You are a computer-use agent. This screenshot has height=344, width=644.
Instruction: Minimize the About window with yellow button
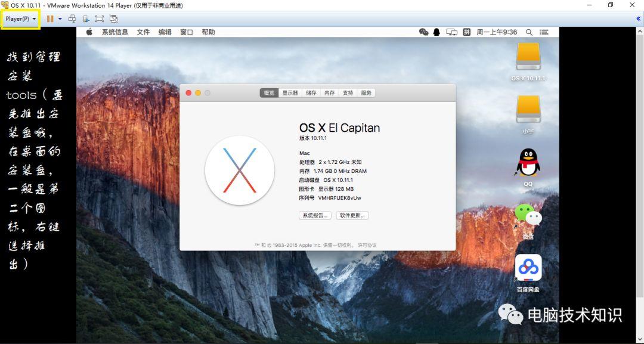(198, 93)
